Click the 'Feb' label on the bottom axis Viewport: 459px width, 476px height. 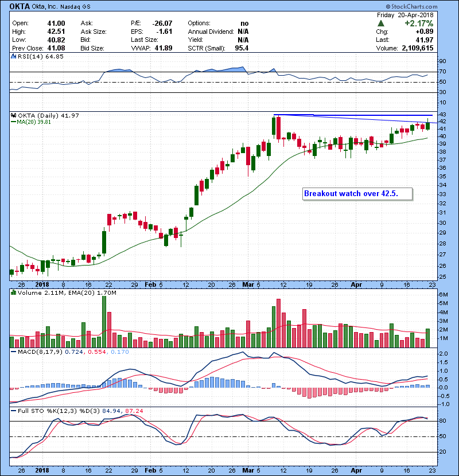coord(150,470)
